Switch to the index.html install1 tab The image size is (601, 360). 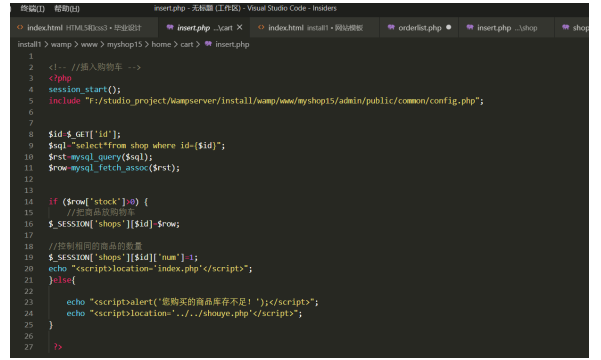[x=315, y=28]
